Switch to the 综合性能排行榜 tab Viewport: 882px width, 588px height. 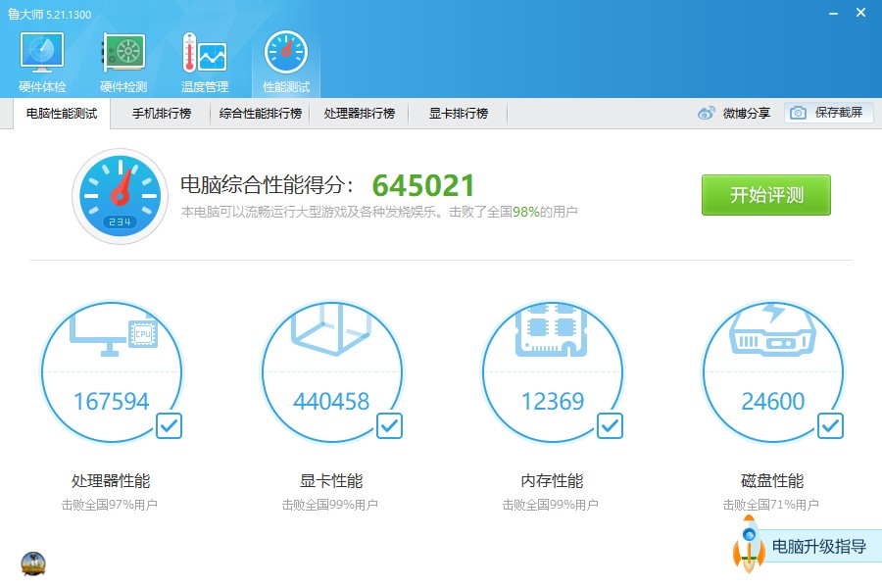(x=260, y=114)
